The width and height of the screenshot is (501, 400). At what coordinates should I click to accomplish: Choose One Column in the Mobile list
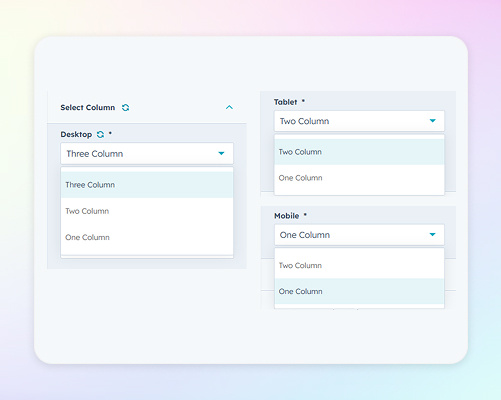click(x=359, y=291)
